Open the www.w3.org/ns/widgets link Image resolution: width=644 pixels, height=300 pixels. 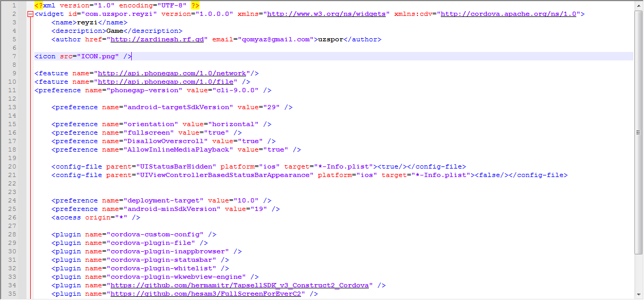pyautogui.click(x=326, y=14)
